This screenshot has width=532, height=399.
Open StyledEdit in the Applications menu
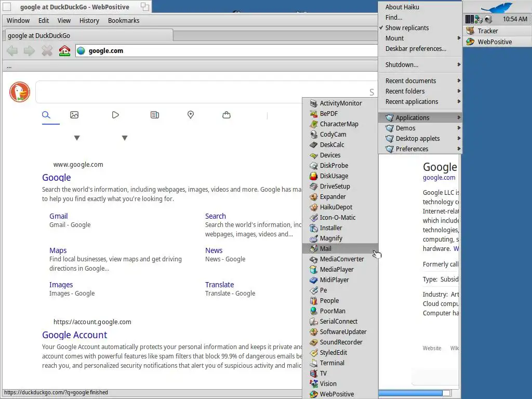tap(340, 353)
